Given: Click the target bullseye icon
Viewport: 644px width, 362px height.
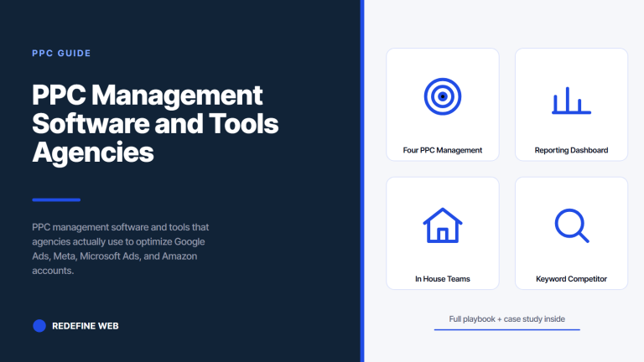Looking at the screenshot, I should click(x=443, y=96).
